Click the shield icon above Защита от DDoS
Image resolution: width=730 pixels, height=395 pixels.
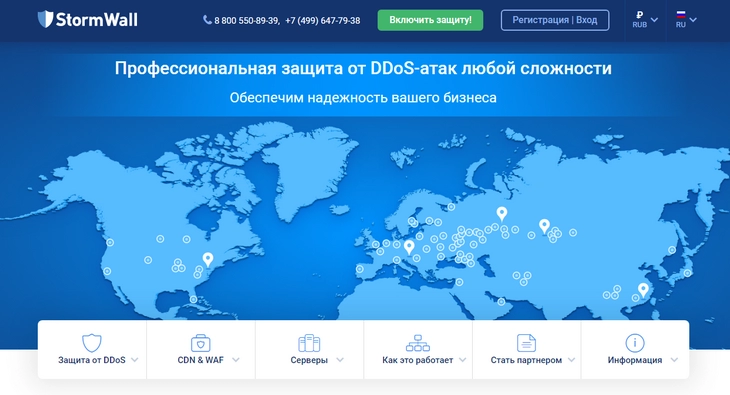click(x=92, y=343)
